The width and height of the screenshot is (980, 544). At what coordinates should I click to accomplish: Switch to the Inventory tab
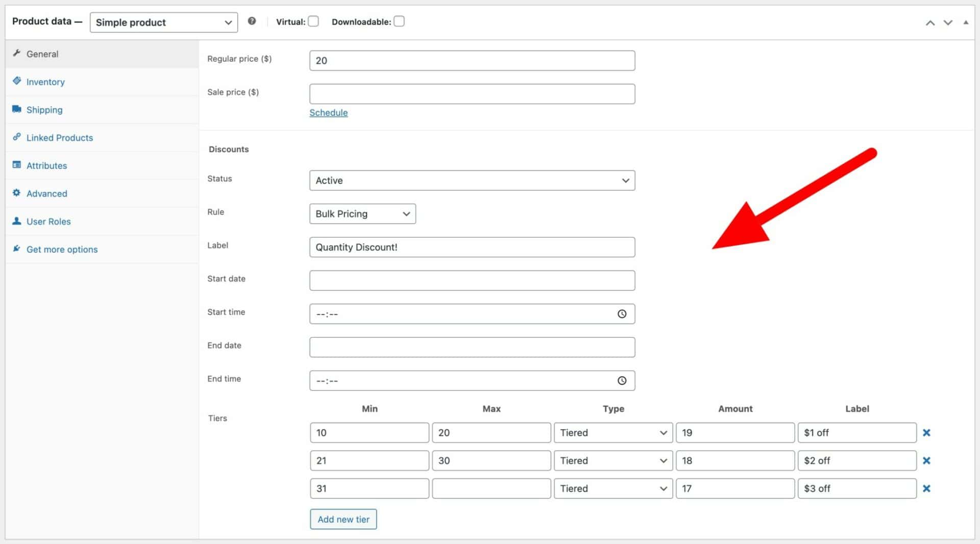click(102, 82)
